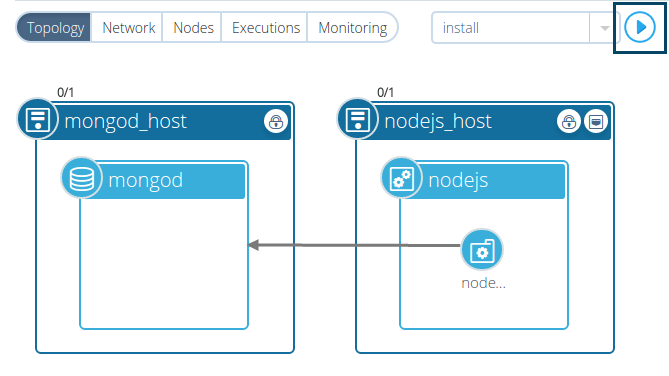Click the nodejs node label

click(458, 180)
